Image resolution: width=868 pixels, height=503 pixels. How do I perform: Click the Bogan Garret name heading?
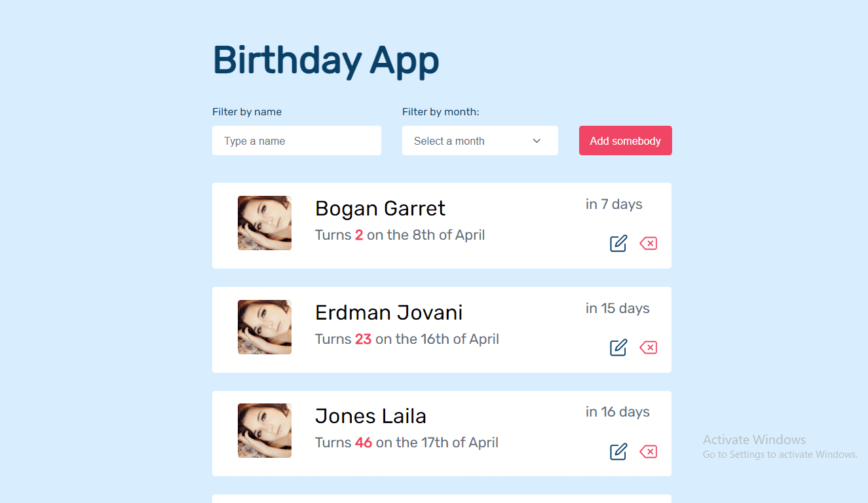pyautogui.click(x=380, y=208)
